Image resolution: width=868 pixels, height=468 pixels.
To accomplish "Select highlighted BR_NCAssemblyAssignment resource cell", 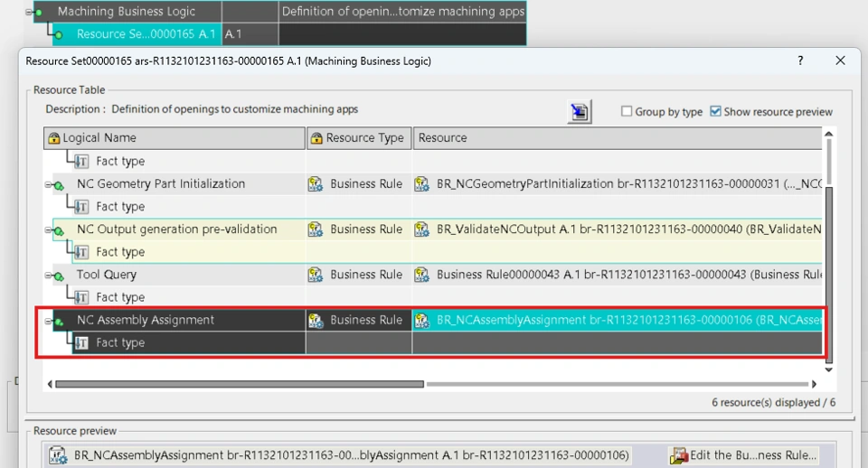I will 618,320.
